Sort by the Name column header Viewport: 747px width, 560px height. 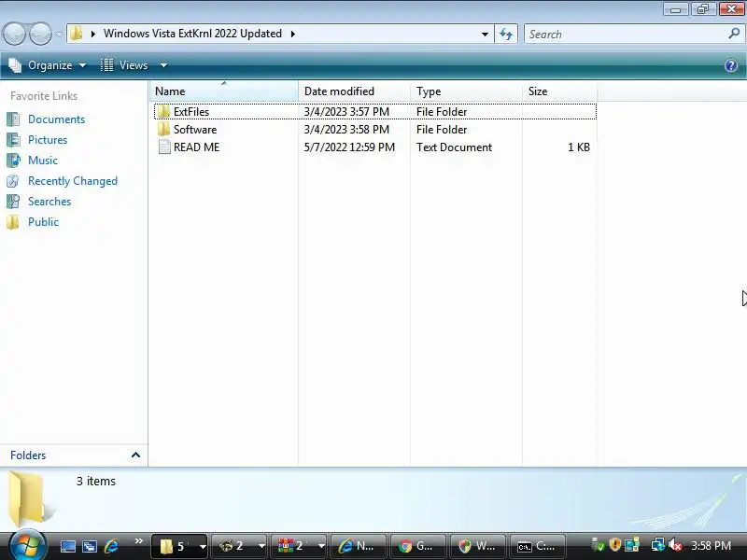(x=224, y=91)
